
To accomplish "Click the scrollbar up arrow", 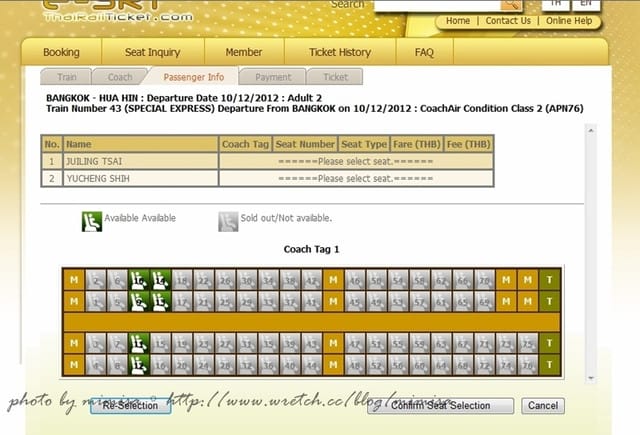I will point(591,130).
